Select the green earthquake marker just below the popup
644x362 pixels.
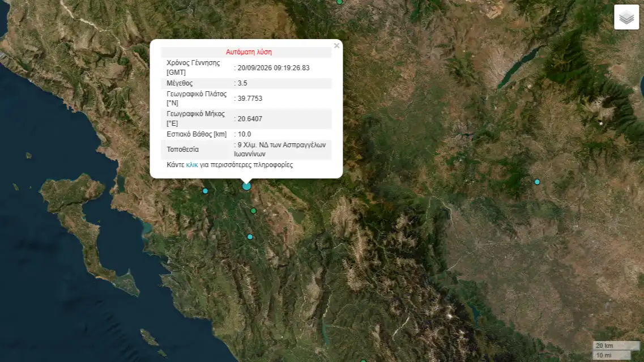click(x=253, y=211)
